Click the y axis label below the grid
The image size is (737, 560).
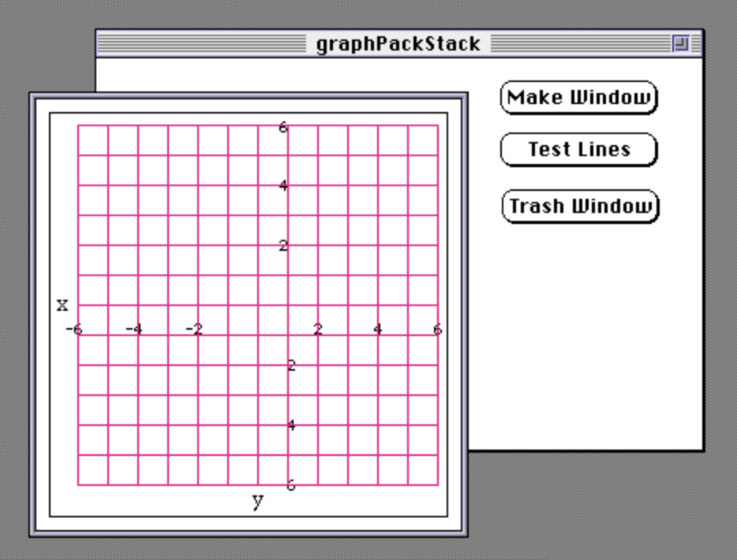(257, 500)
